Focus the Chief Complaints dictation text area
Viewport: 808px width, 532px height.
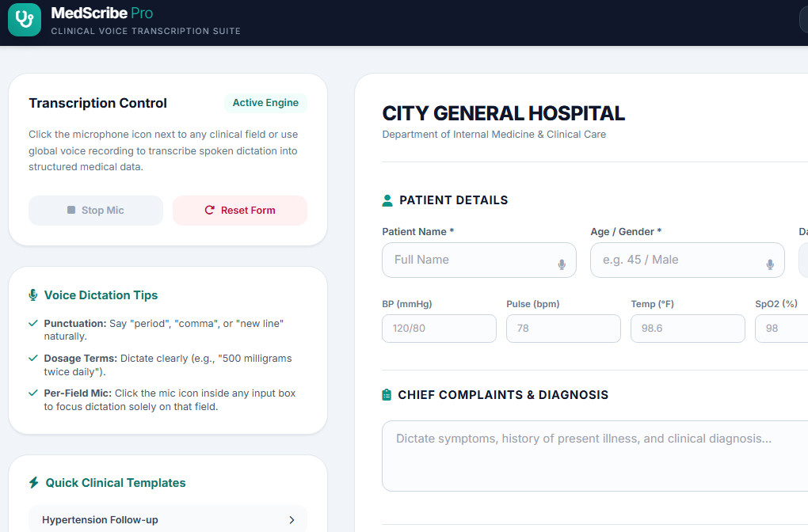tap(595, 456)
